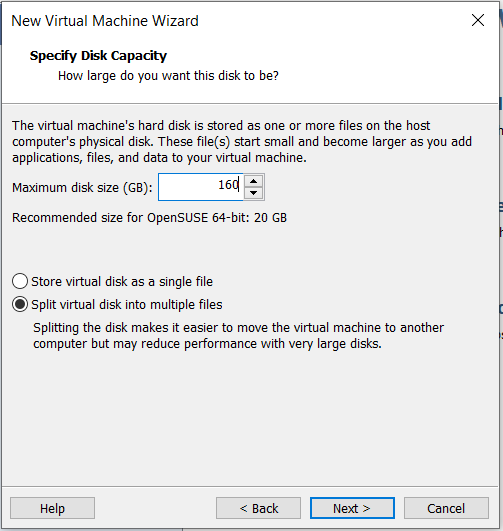Screen dimensions: 503x531
Task: Continue the wizard with Next
Action: (352, 508)
